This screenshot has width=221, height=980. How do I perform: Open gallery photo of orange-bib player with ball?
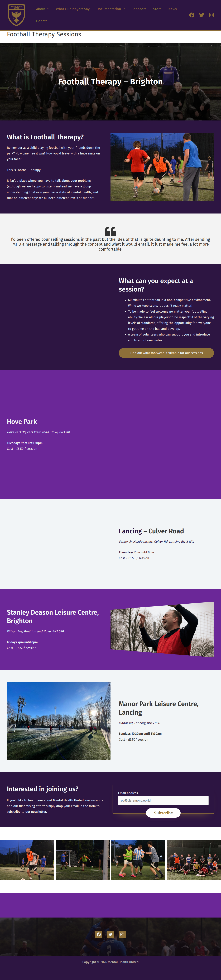coord(27,860)
